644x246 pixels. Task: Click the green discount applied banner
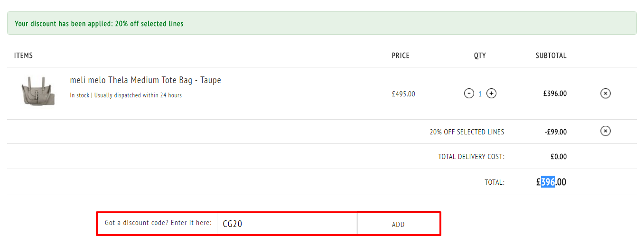coord(322,23)
